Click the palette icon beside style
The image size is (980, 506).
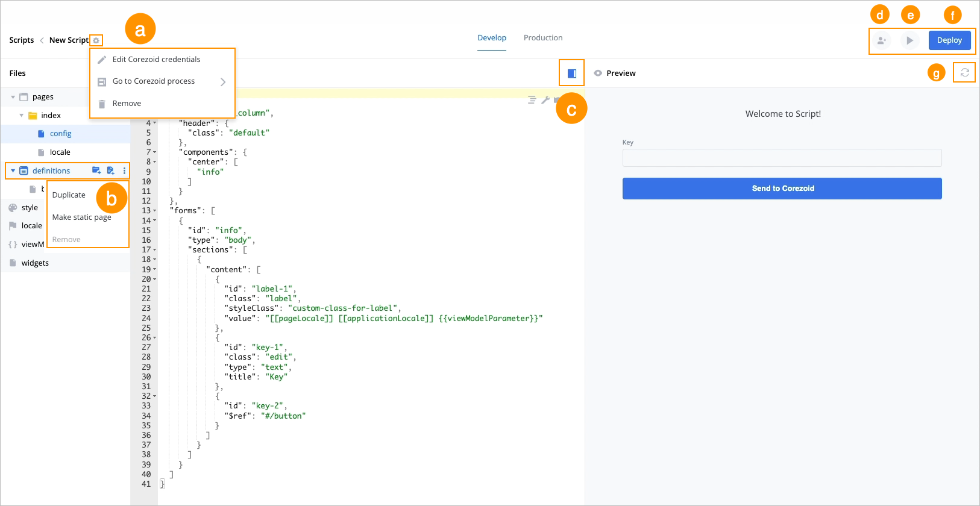coord(13,207)
